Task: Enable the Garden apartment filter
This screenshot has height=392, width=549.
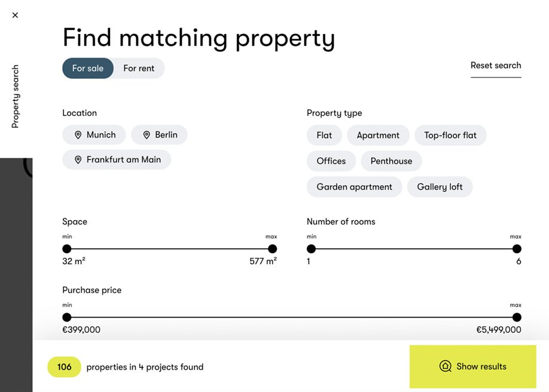Action: (x=354, y=186)
